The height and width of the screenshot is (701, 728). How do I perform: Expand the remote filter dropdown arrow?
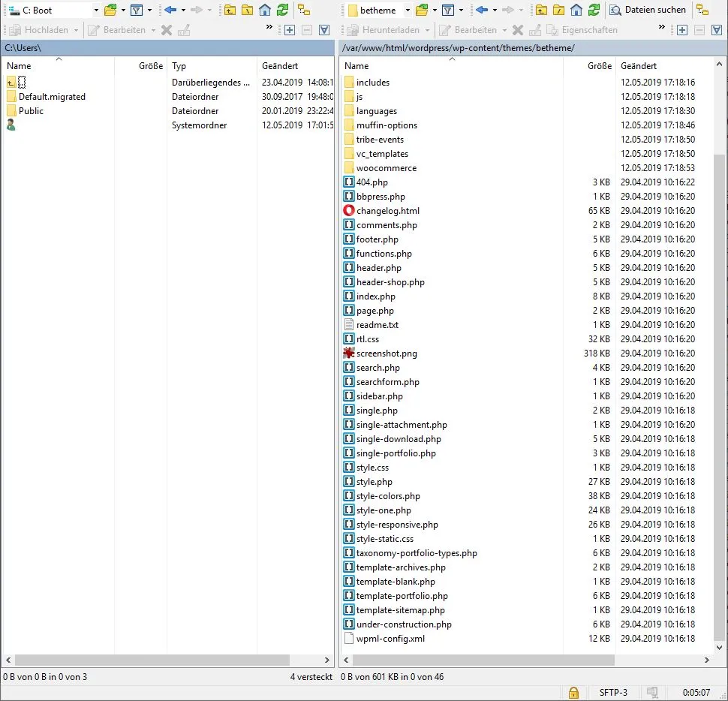(x=461, y=11)
